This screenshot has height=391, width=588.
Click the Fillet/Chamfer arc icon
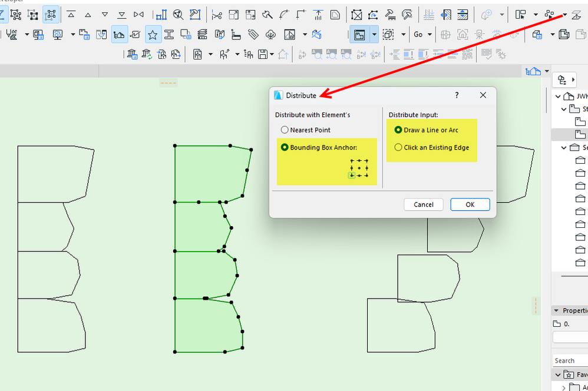(284, 15)
